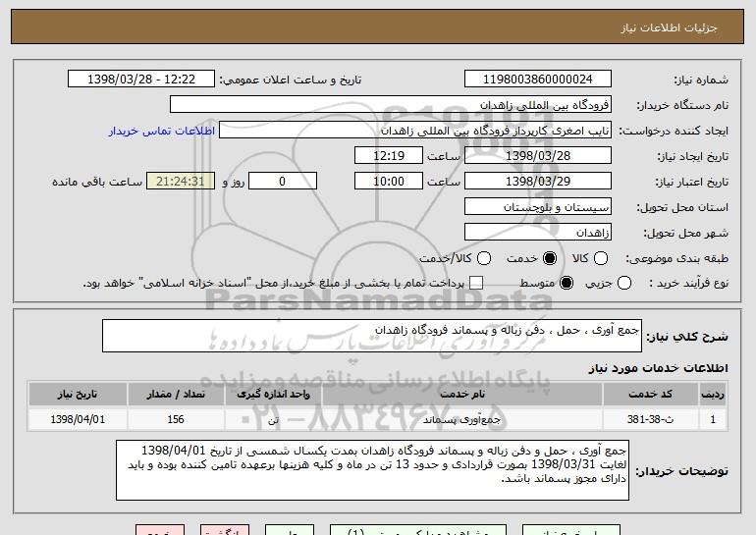Click the توضیحات خریدار notes box

pos(372,470)
